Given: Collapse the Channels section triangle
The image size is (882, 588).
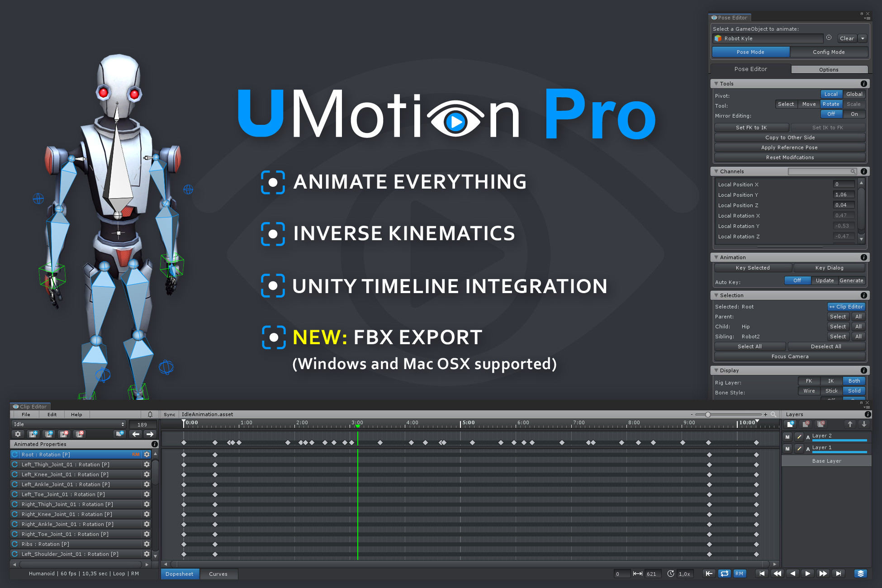Looking at the screenshot, I should (716, 171).
